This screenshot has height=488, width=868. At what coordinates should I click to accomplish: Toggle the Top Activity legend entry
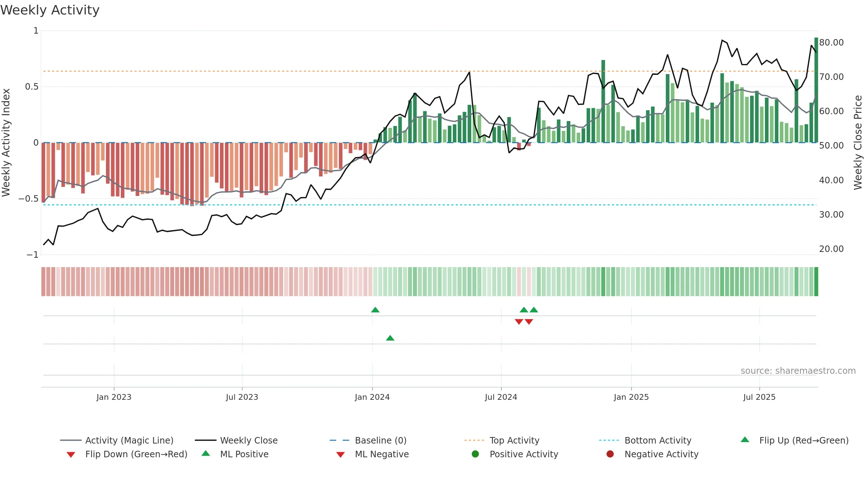(502, 440)
